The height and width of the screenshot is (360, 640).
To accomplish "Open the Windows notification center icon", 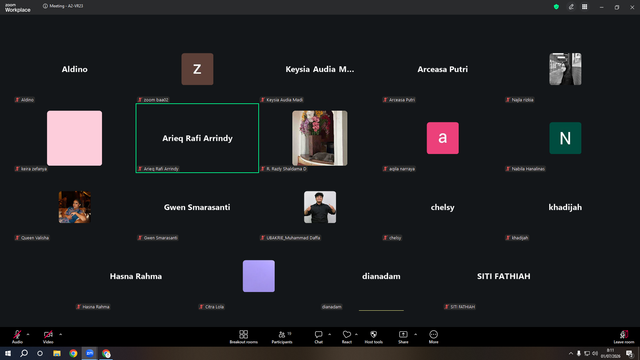I will coord(629,353).
